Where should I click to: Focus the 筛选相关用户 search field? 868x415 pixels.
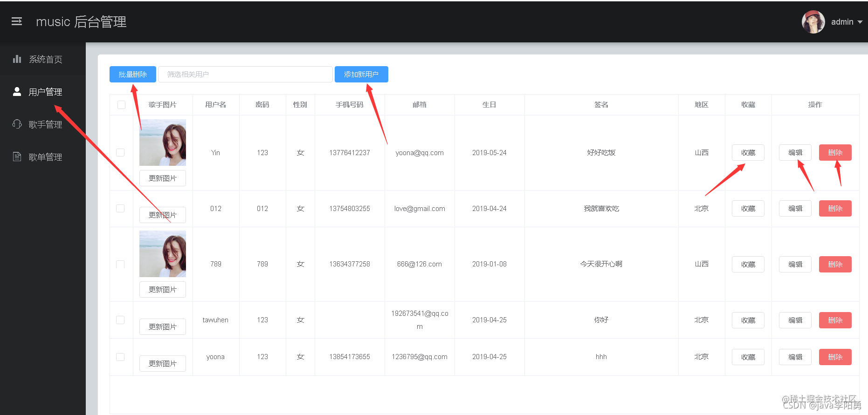point(245,74)
